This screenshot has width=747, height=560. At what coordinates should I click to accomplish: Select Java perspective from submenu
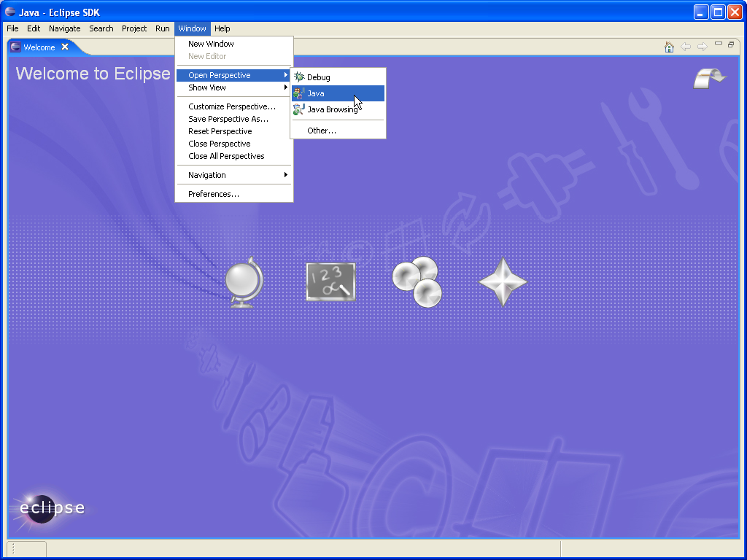coord(316,93)
